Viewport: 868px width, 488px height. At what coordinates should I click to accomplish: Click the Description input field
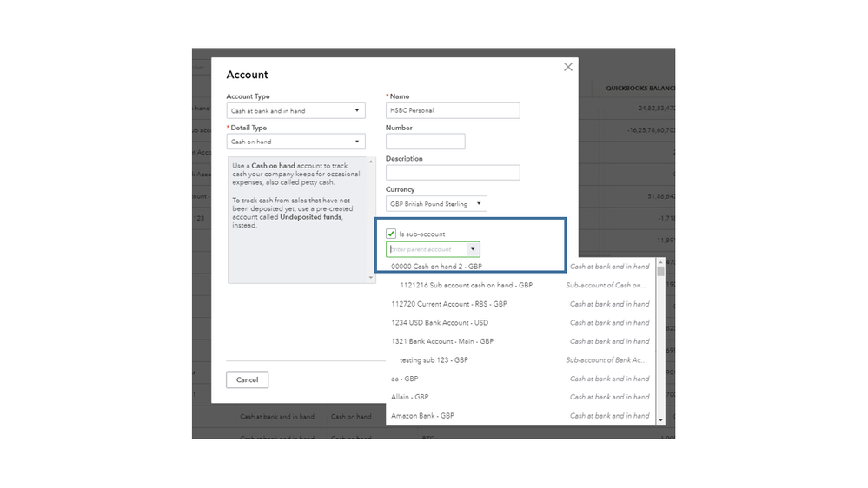click(x=453, y=173)
